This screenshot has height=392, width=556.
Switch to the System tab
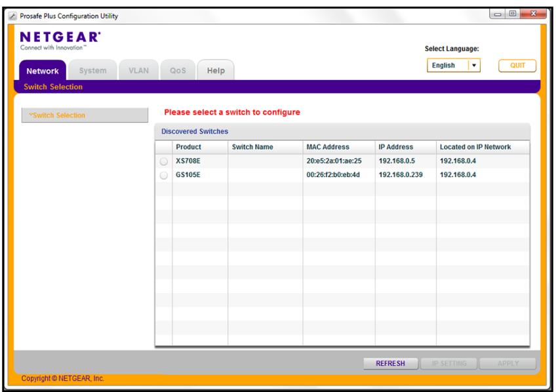point(92,71)
